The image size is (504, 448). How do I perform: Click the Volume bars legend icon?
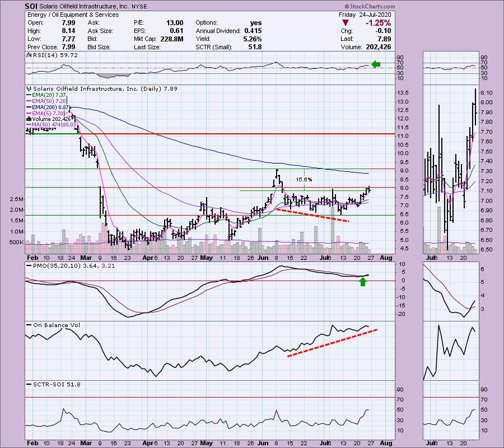28,119
